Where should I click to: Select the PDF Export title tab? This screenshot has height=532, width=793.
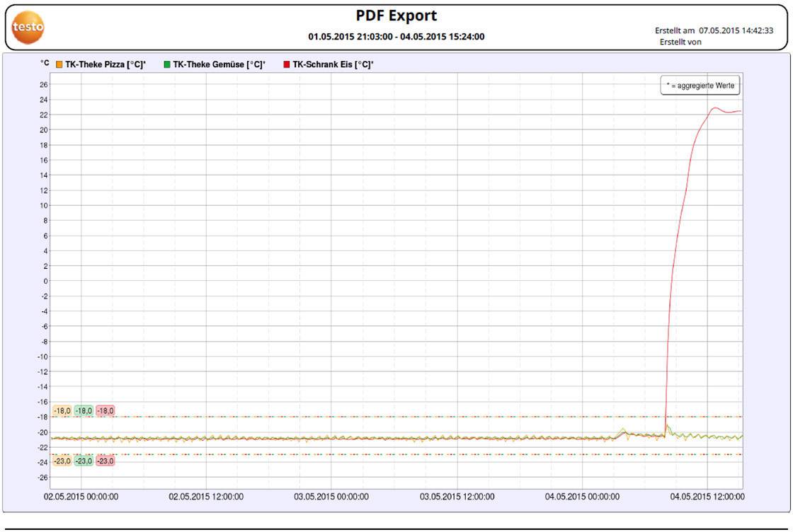coord(396,15)
